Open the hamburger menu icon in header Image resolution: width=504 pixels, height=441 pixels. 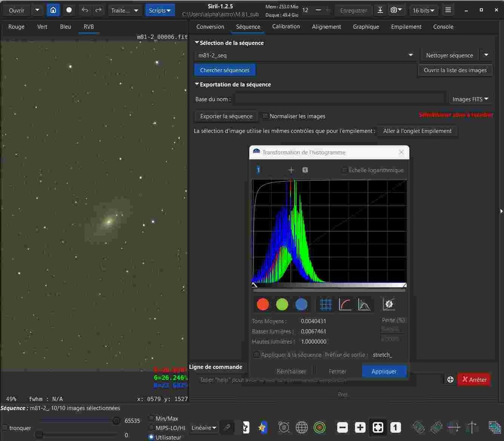coord(448,10)
